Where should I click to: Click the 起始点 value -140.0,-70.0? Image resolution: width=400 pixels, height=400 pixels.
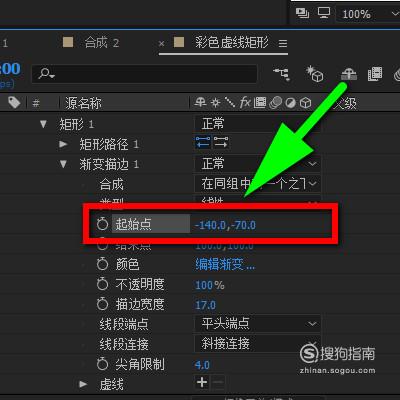click(x=225, y=225)
